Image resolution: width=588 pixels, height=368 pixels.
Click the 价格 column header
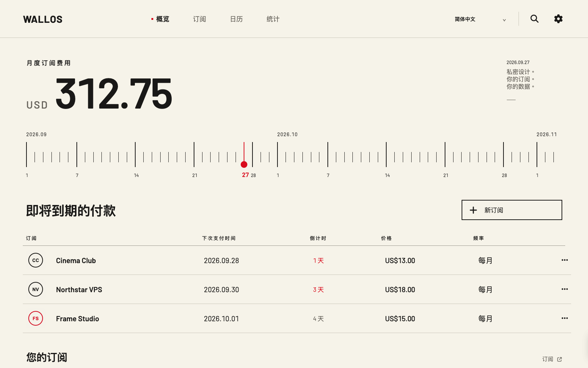click(x=386, y=238)
